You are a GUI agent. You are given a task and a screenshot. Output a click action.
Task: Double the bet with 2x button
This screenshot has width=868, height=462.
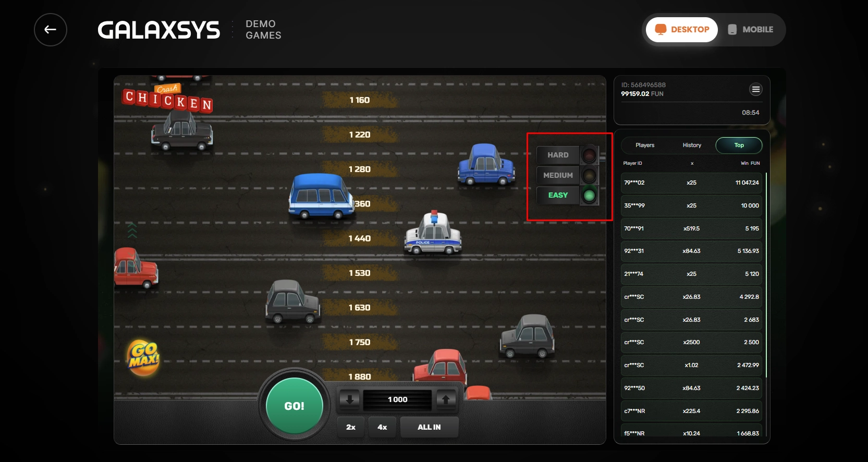pos(351,427)
